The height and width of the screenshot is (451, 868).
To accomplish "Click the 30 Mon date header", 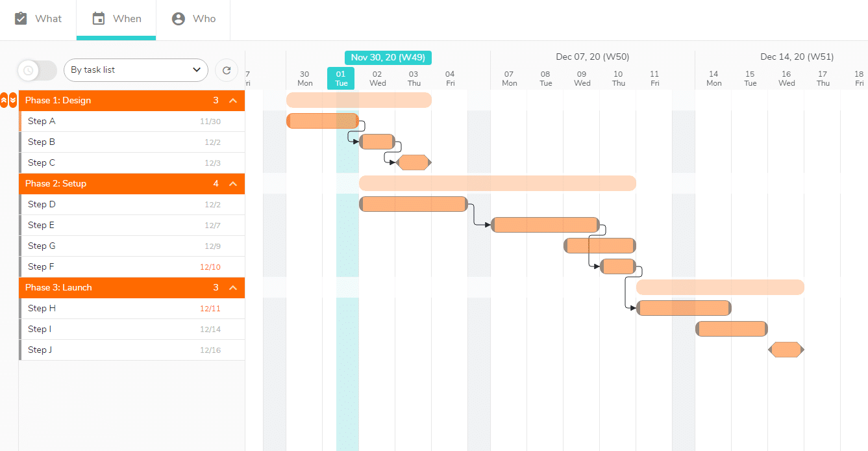I will pyautogui.click(x=304, y=78).
